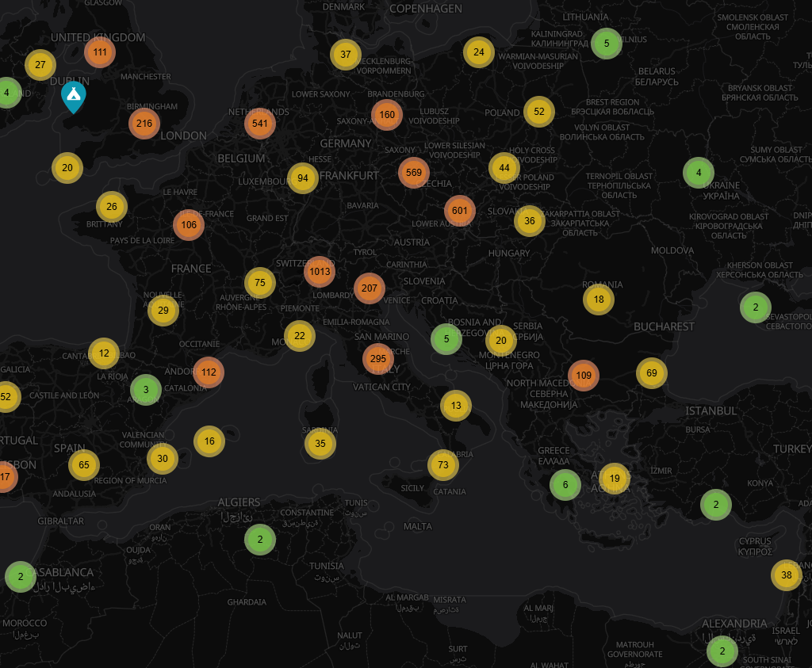Expand the 601 cluster near Lower Austria
The height and width of the screenshot is (668, 812).
click(460, 211)
